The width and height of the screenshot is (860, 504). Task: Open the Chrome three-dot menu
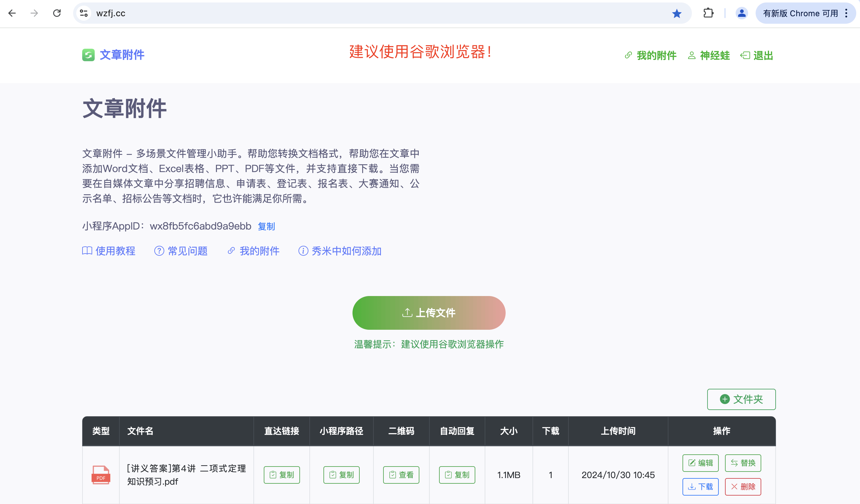point(846,13)
